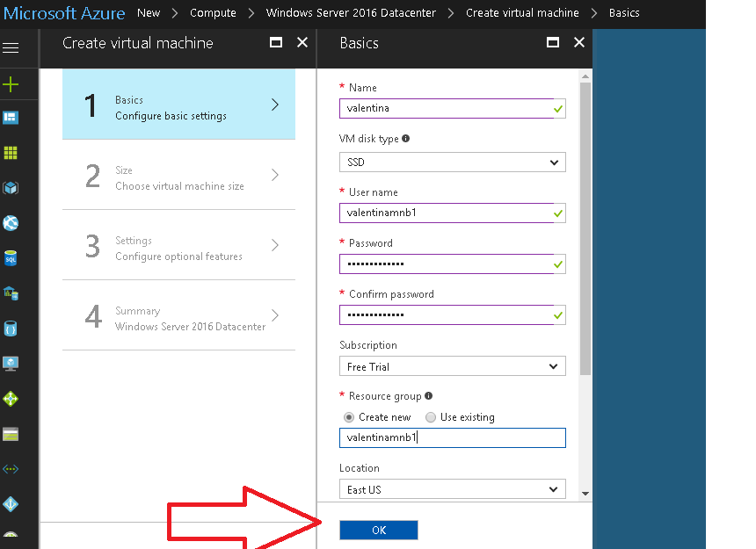Open App Services globe icon

coord(11,223)
